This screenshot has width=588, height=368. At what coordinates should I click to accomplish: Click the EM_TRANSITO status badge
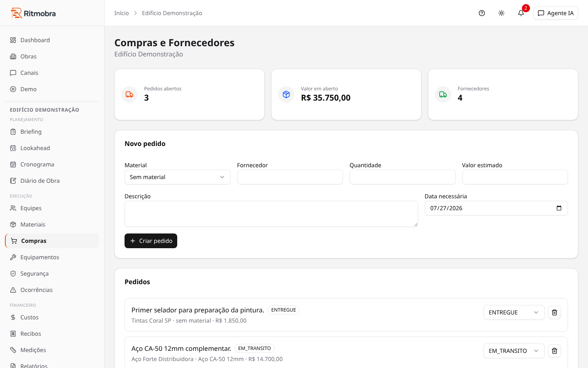254,348
